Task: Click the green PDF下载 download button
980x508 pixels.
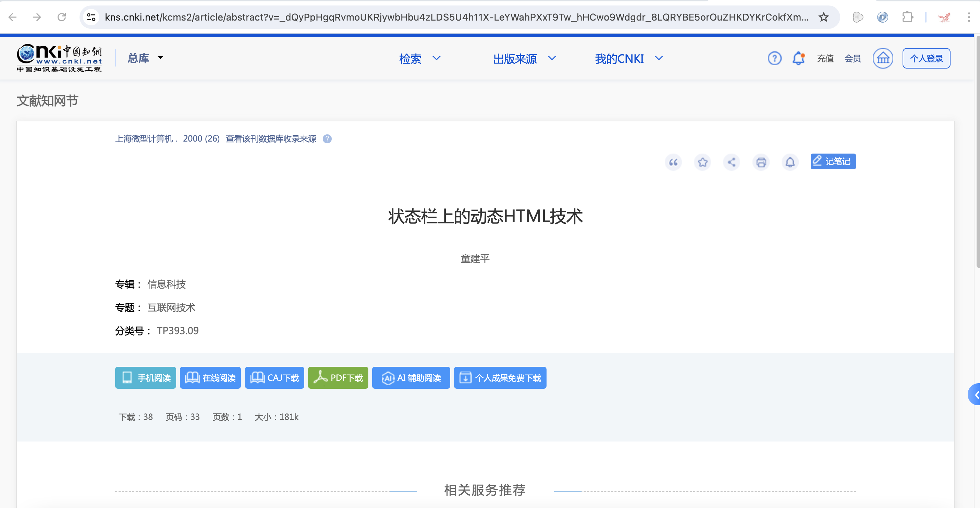Action: (x=338, y=377)
